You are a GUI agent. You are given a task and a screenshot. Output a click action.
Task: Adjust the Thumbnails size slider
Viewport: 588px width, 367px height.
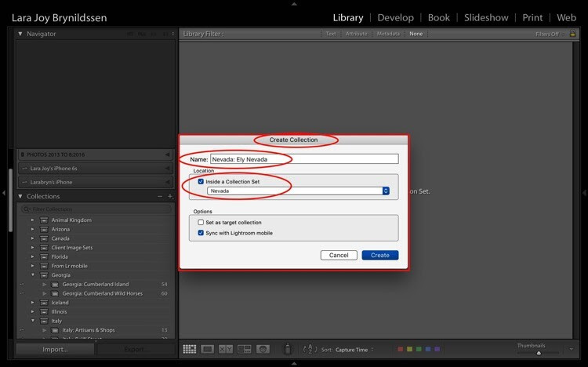pyautogui.click(x=539, y=353)
